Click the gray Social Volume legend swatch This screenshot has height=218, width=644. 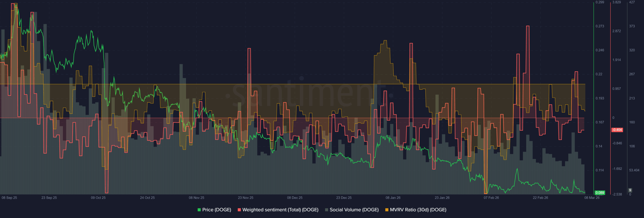327,210
